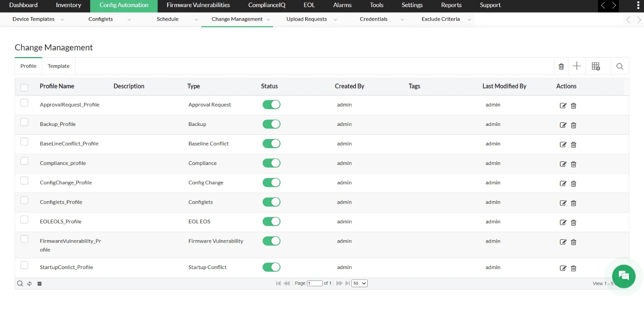
Task: Add a new profile with plus icon
Action: click(x=577, y=66)
